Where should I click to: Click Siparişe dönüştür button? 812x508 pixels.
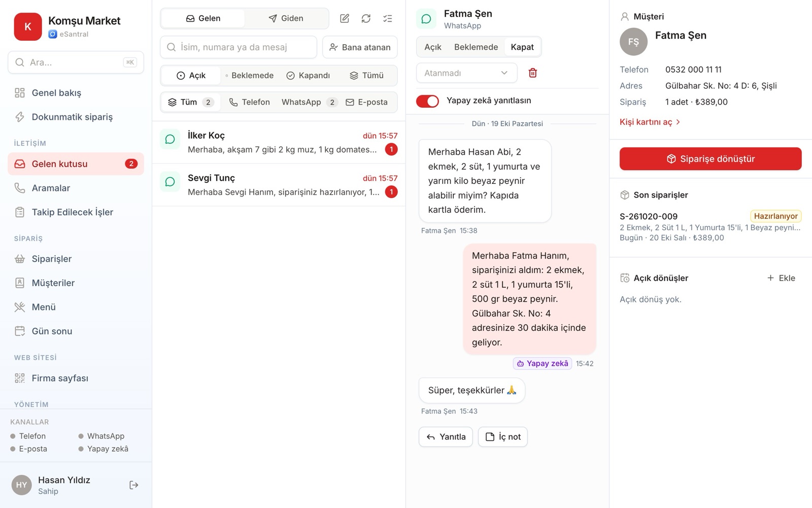coord(710,159)
